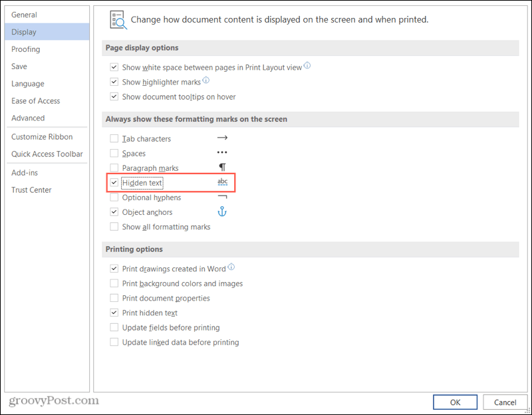Open the Save options category
The width and height of the screenshot is (532, 415).
point(47,66)
